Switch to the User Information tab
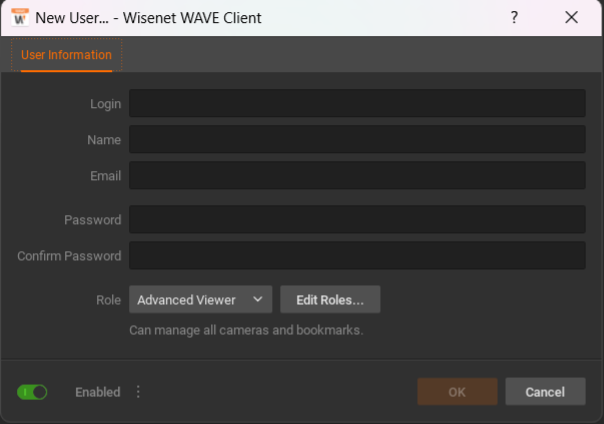 tap(66, 55)
